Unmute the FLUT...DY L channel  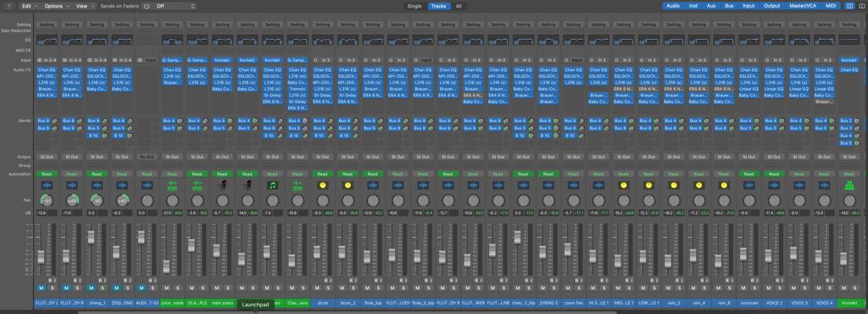[x=41, y=288]
